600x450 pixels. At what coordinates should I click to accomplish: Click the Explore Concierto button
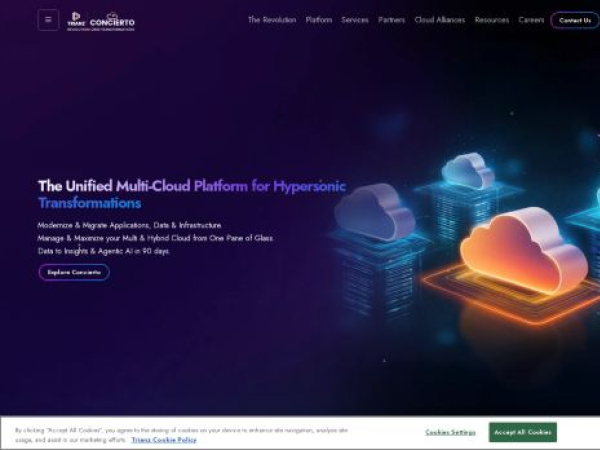click(74, 272)
